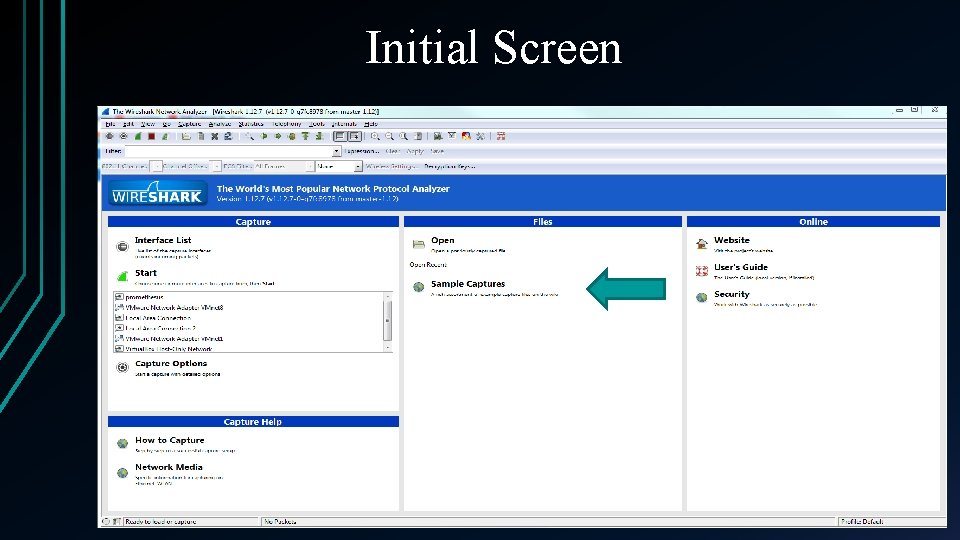Click the toolbar List Interfaces icon
960x540 pixels.
pyautogui.click(x=110, y=137)
